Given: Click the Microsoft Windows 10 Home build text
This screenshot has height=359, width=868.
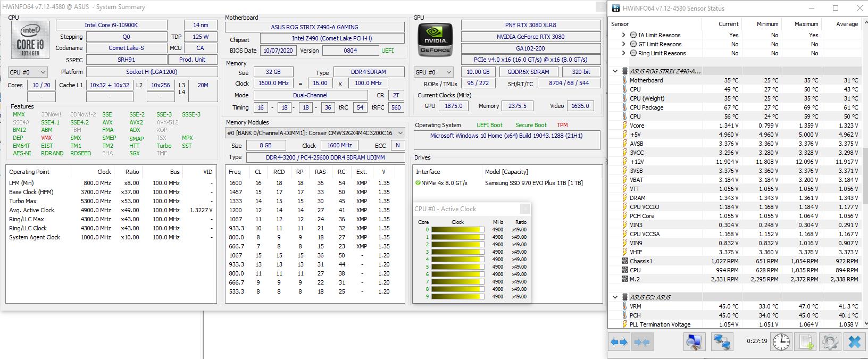Looking at the screenshot, I should 506,136.
